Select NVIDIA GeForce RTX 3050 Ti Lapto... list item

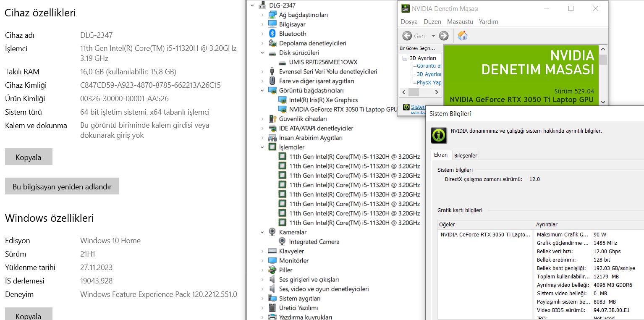(485, 234)
